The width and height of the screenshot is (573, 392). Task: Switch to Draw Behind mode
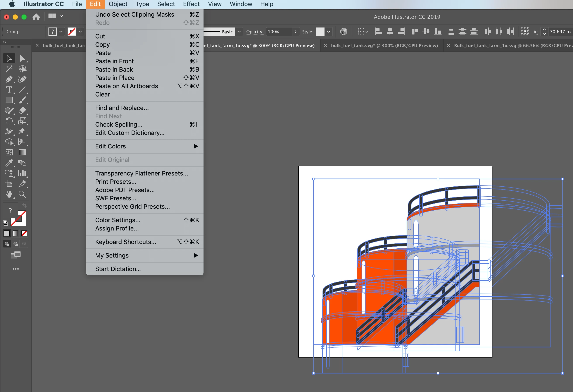click(16, 244)
